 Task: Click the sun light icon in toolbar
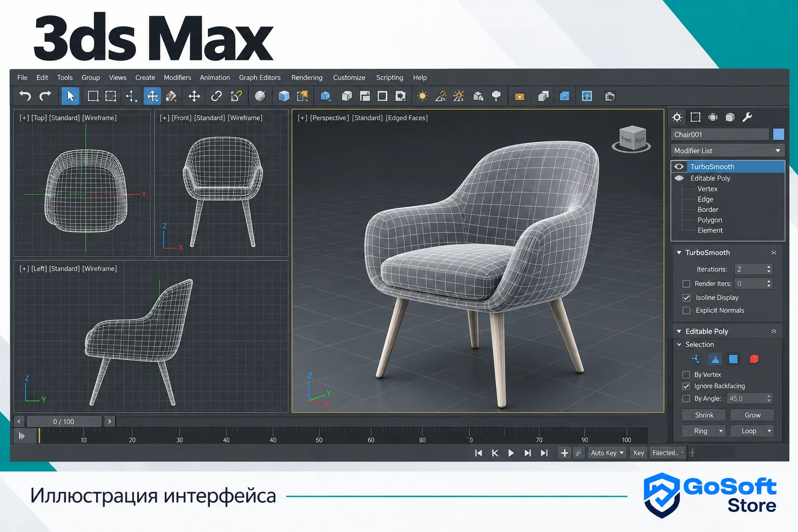coord(422,96)
